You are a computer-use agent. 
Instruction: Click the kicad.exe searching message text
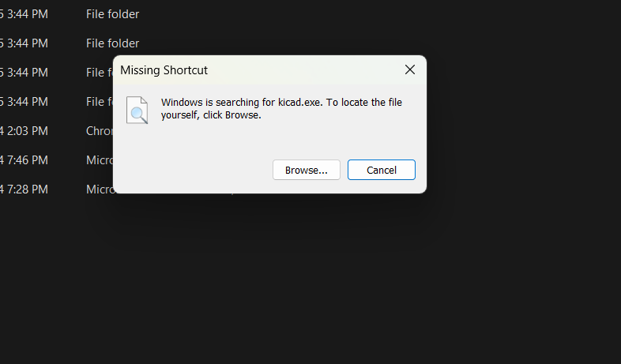click(x=281, y=108)
